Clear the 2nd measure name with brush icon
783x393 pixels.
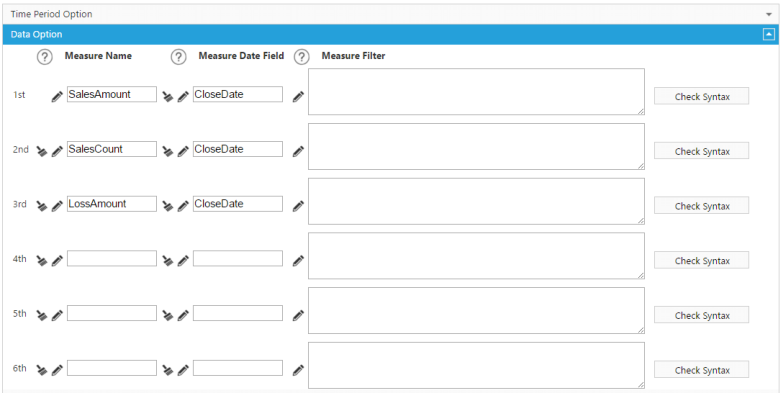point(42,151)
